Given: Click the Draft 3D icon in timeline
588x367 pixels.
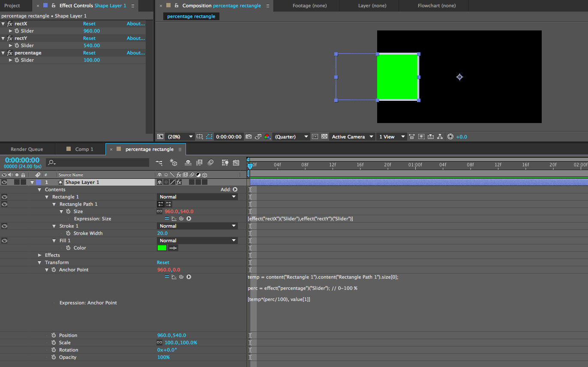Looking at the screenshot, I should click(x=174, y=162).
